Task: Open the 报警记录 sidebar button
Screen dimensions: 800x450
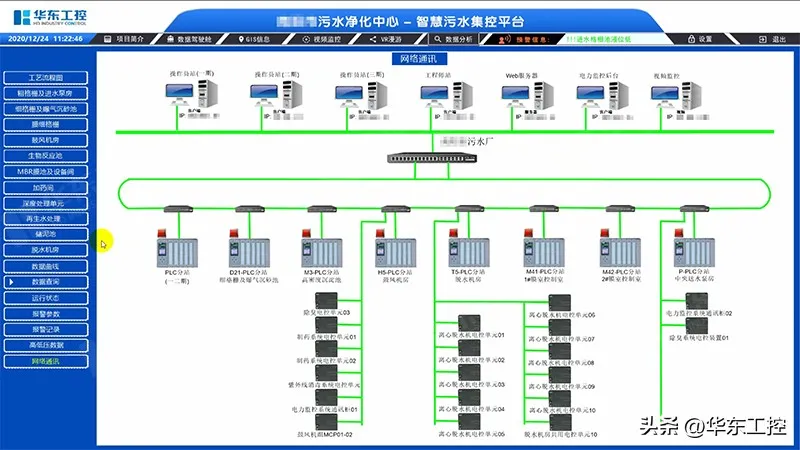Action: point(46,329)
